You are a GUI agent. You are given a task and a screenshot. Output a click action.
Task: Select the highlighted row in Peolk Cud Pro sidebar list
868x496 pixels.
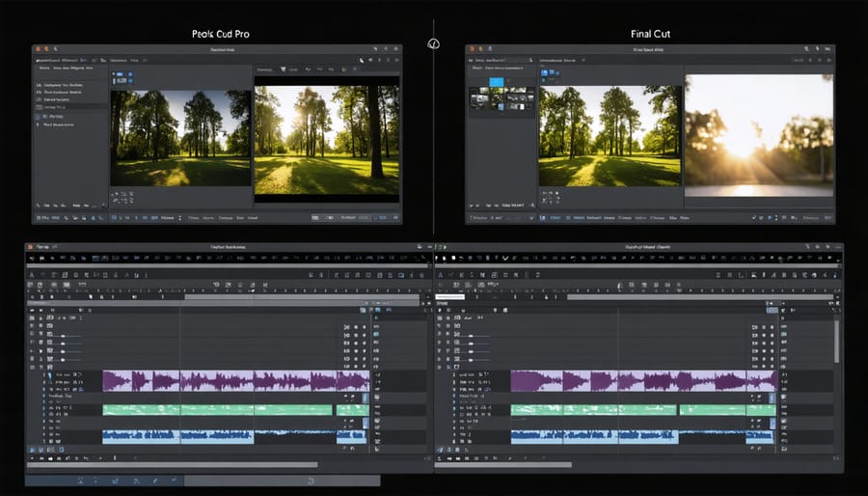click(70, 106)
